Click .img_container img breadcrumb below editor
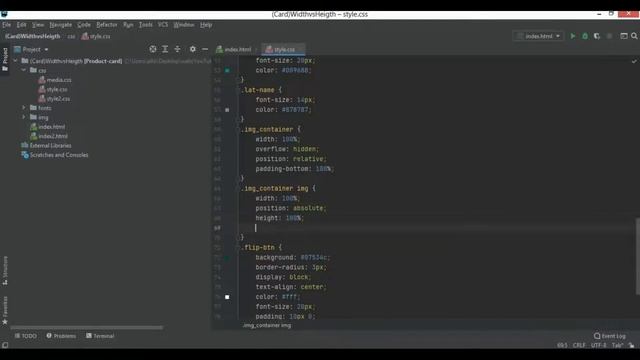 pyautogui.click(x=267, y=325)
